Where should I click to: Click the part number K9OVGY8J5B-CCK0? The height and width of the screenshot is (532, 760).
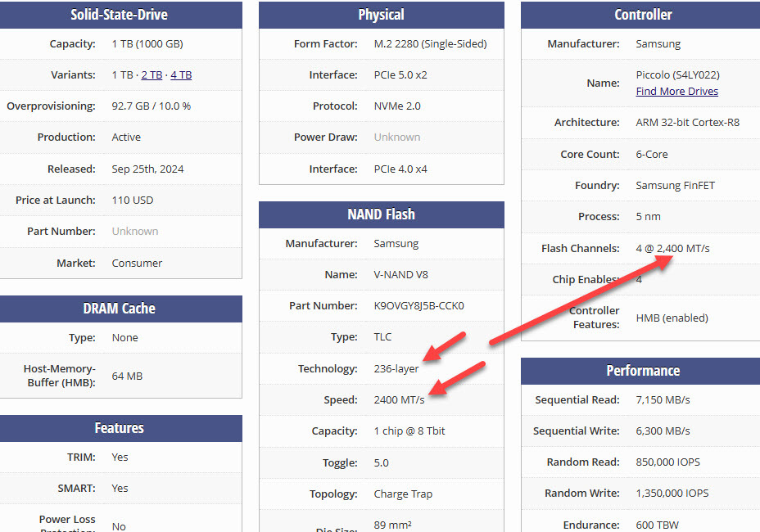pyautogui.click(x=418, y=306)
